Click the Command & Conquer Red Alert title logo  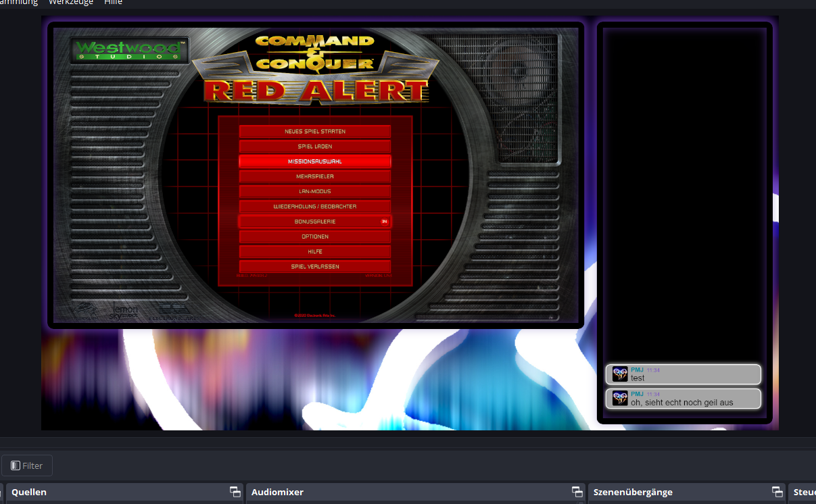click(315, 69)
